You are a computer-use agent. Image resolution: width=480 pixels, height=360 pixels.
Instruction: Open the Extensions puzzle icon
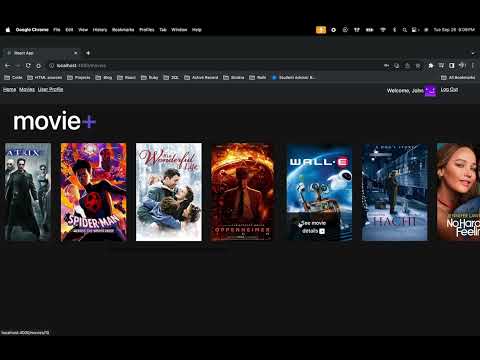tap(431, 66)
